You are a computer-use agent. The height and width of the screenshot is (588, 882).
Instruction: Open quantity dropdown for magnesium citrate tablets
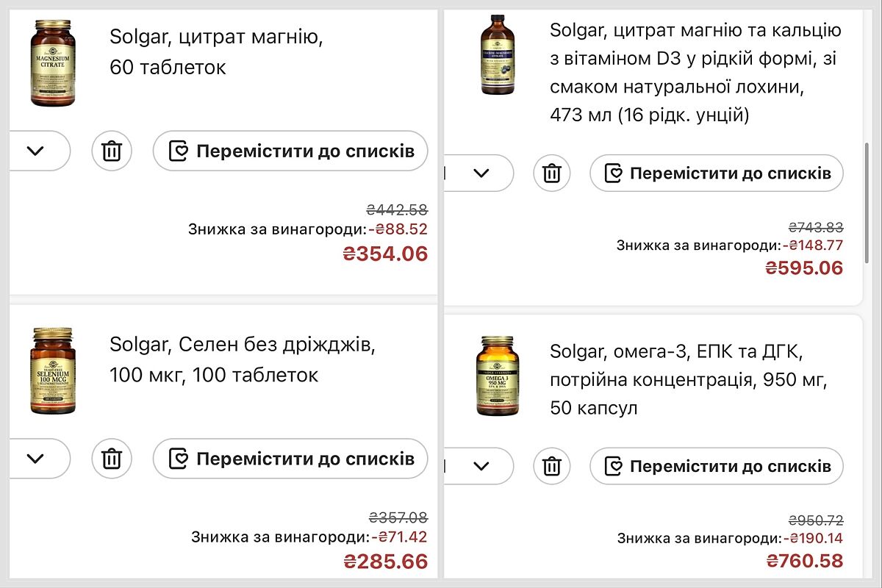(x=35, y=151)
